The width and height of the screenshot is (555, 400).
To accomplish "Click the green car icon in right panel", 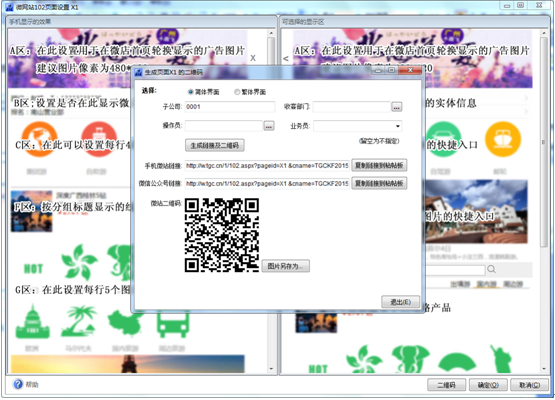I will [x=444, y=139].
